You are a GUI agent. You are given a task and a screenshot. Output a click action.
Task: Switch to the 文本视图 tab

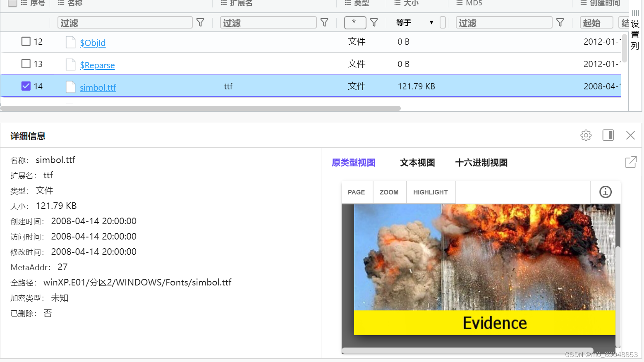click(x=417, y=163)
